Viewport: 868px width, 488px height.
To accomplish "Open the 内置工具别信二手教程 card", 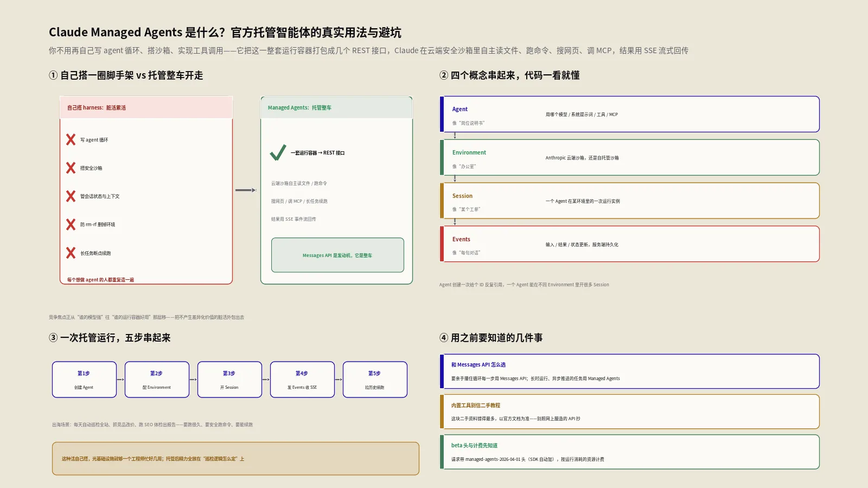I will [x=629, y=412].
